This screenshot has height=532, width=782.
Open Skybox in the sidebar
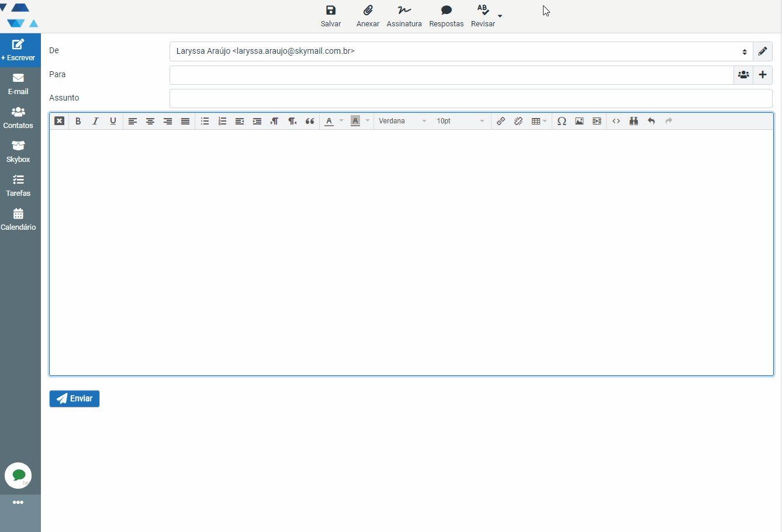coord(18,152)
